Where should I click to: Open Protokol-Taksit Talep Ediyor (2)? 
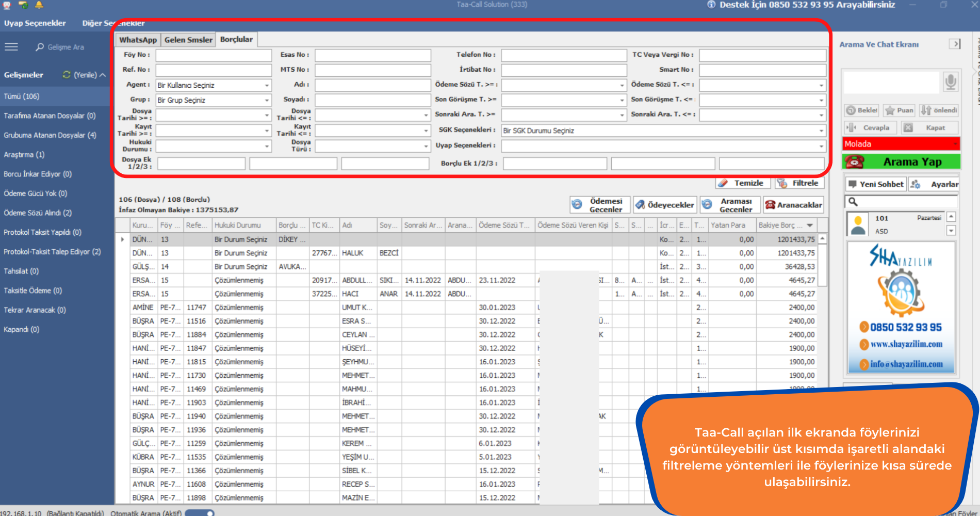(52, 252)
